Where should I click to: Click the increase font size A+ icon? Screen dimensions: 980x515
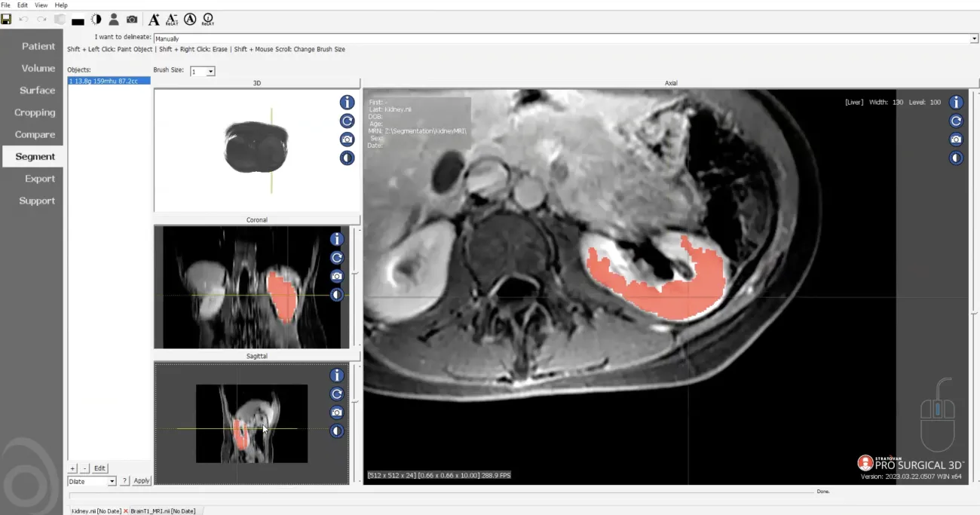pyautogui.click(x=154, y=20)
